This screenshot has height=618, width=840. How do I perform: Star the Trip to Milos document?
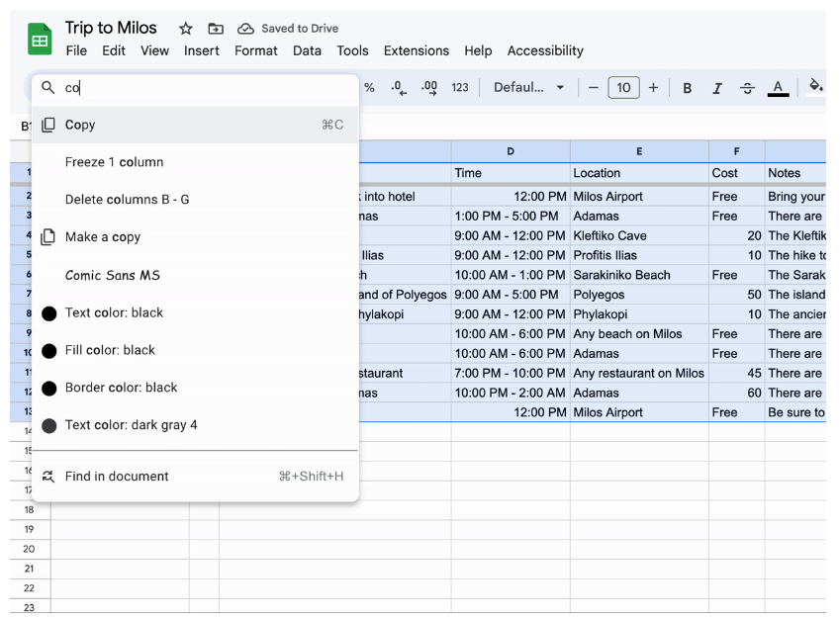[185, 29]
